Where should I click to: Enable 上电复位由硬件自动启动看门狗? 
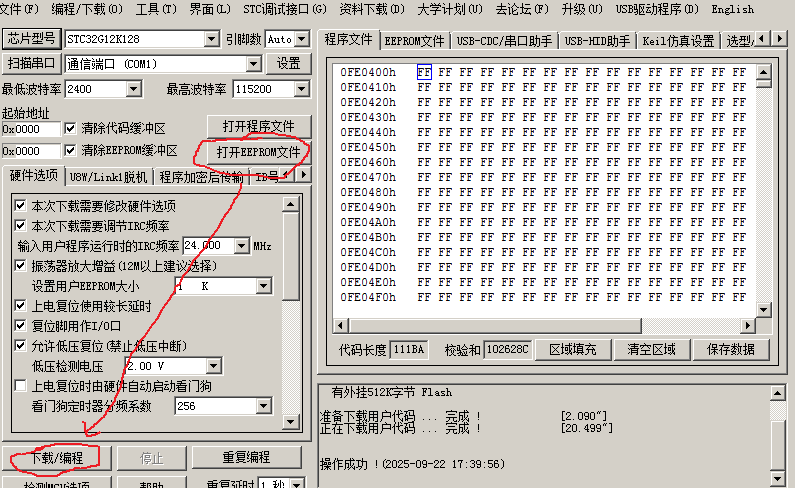pos(21,386)
